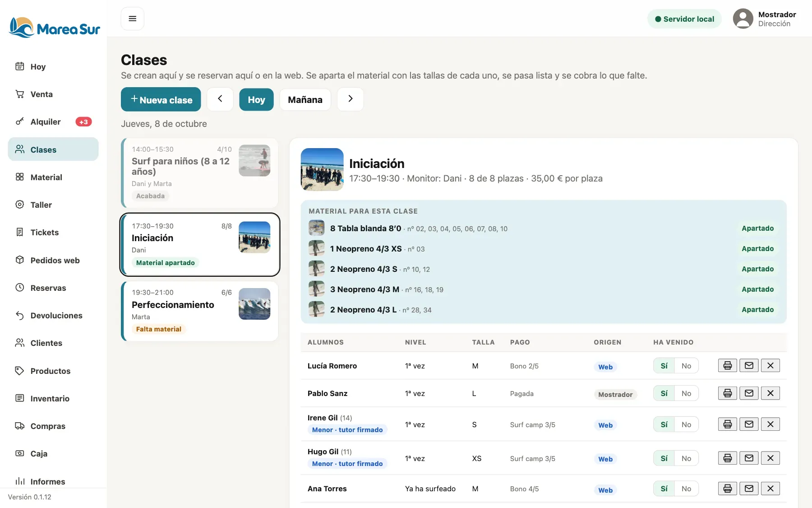The height and width of the screenshot is (508, 812).
Task: Go to next day with right chevron
Action: (x=351, y=99)
